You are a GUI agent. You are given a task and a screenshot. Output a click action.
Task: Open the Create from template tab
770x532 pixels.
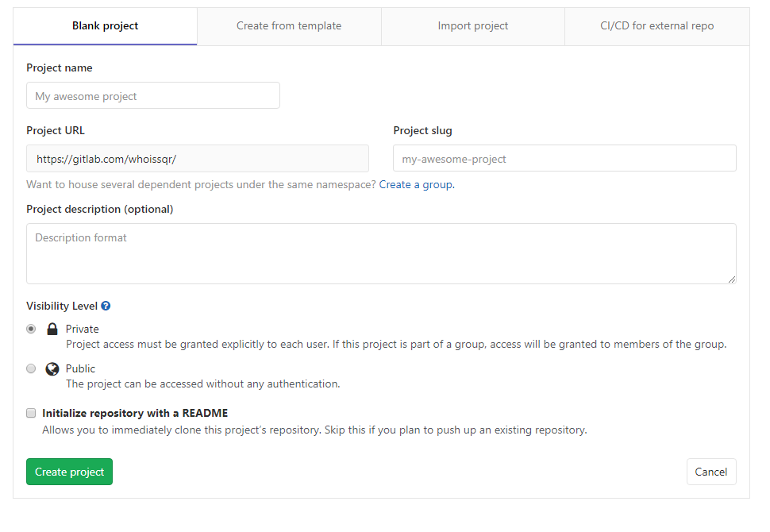pos(289,26)
